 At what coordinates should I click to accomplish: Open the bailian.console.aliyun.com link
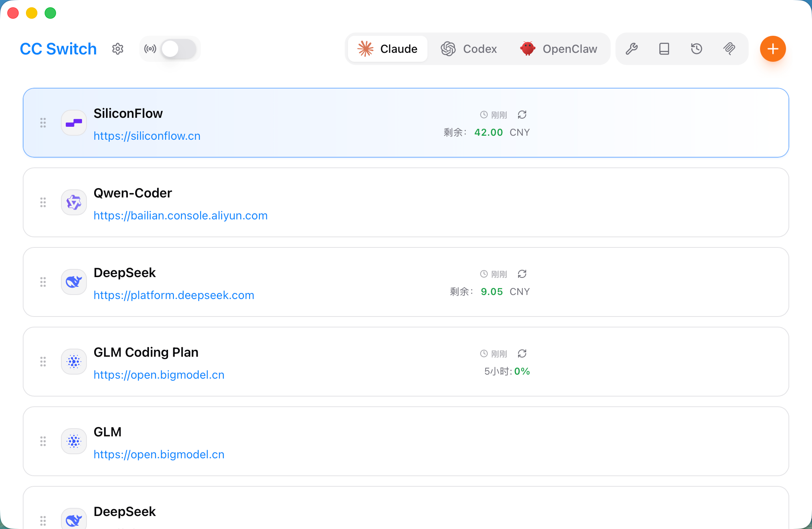[x=180, y=215]
